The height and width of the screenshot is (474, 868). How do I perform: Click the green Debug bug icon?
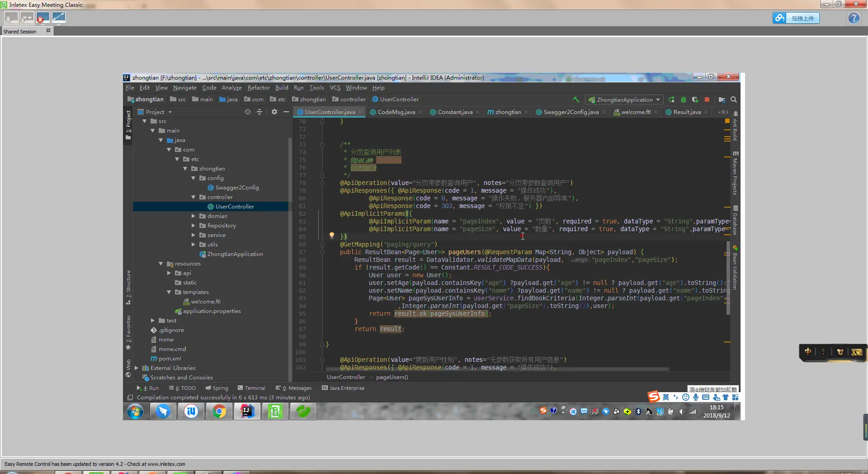[684, 100]
